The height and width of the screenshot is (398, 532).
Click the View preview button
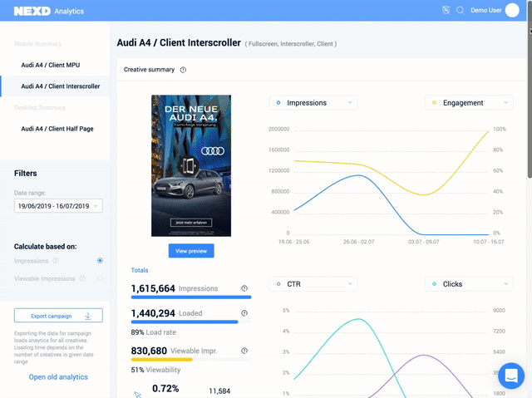click(x=191, y=251)
